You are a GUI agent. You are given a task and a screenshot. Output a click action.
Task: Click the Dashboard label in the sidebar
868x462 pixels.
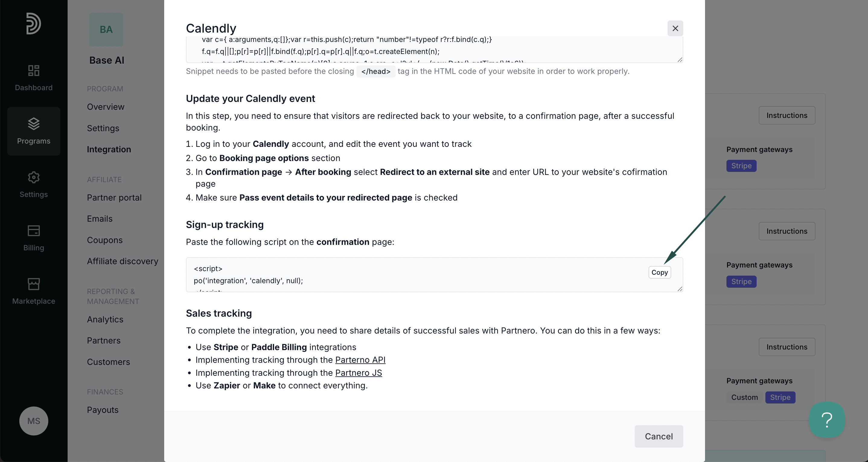tap(34, 87)
